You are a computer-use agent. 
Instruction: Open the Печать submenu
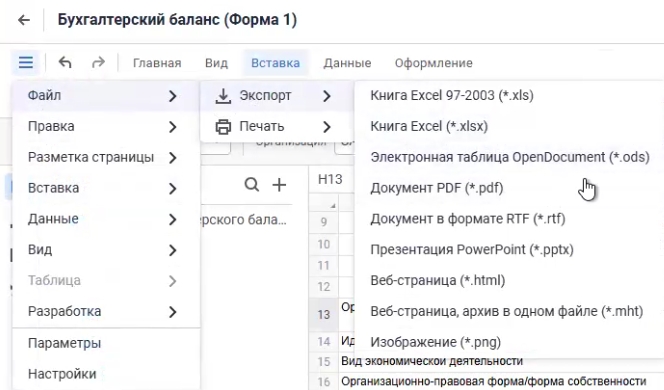click(277, 127)
